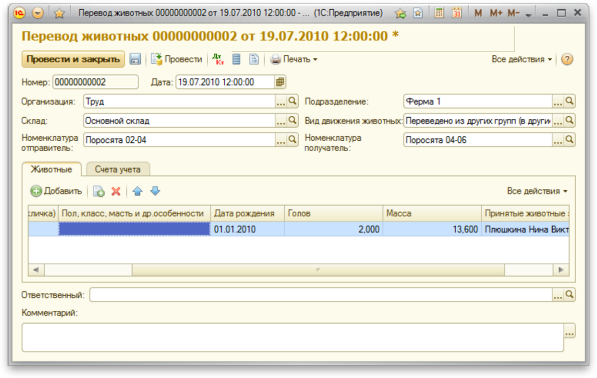Click the Комментарий text area
The width and height of the screenshot is (597, 378).
292,338
